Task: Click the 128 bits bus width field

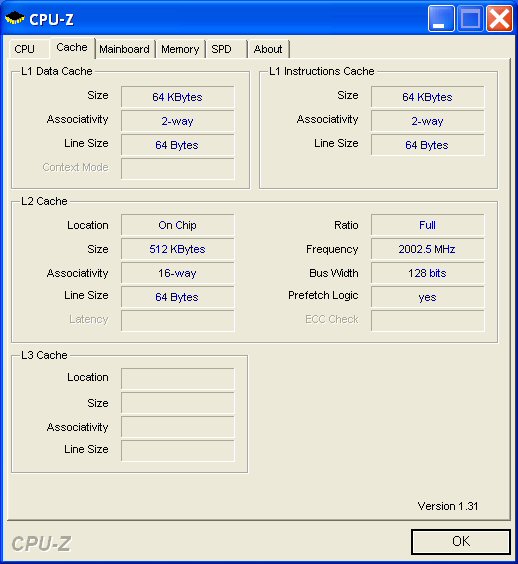Action: pyautogui.click(x=427, y=273)
